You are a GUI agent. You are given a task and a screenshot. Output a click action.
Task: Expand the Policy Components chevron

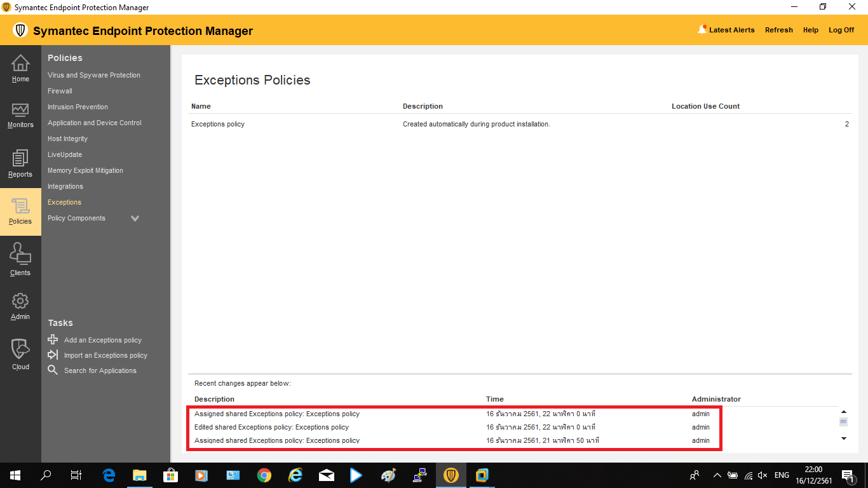(135, 219)
